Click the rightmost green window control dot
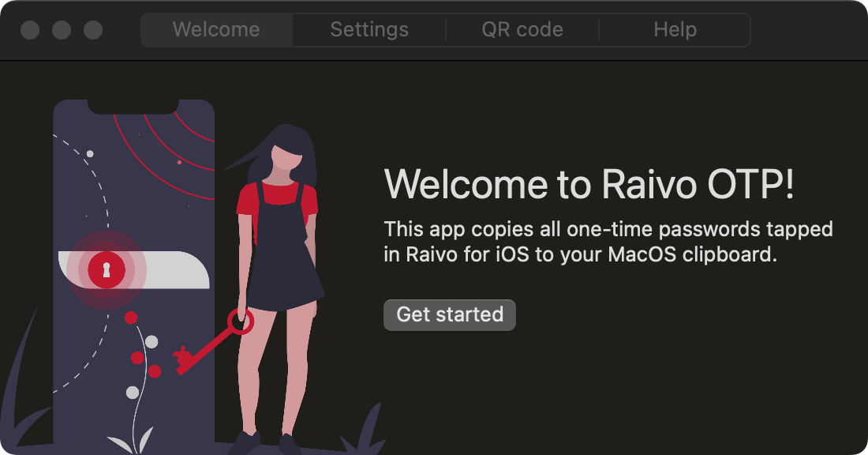The width and height of the screenshot is (868, 455). (92, 30)
